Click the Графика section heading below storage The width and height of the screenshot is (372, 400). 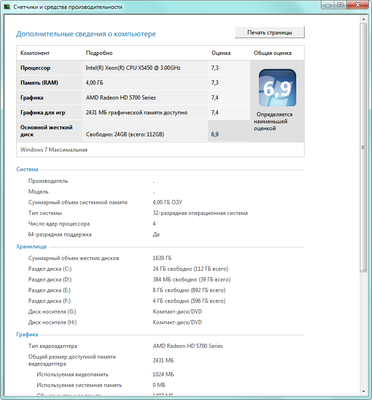click(27, 334)
